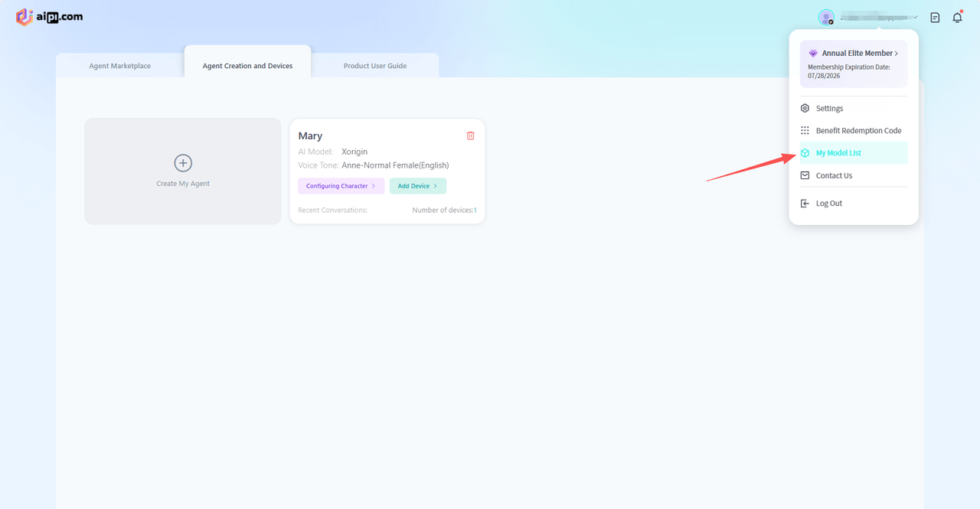Click the plus icon to create agent

(183, 163)
